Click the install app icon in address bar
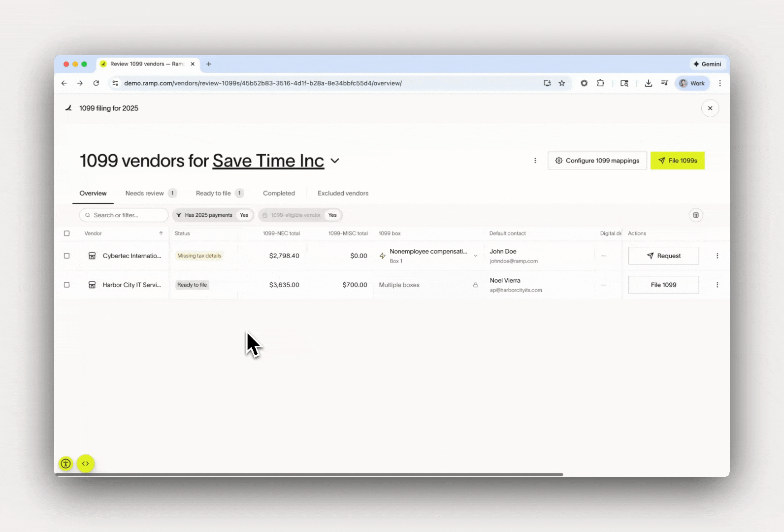This screenshot has height=532, width=784. click(x=547, y=83)
